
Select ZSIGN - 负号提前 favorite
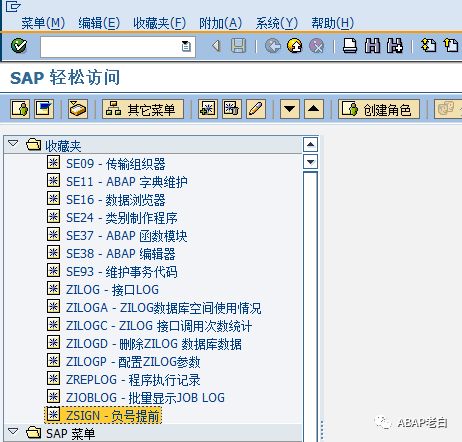pyautogui.click(x=113, y=416)
